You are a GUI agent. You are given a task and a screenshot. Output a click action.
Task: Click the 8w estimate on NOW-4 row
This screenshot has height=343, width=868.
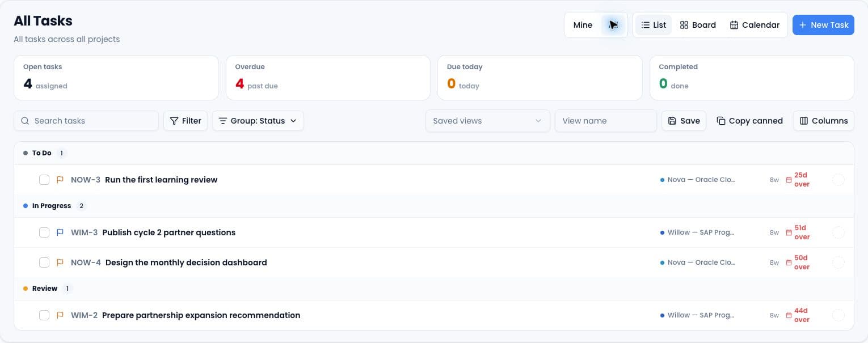774,262
